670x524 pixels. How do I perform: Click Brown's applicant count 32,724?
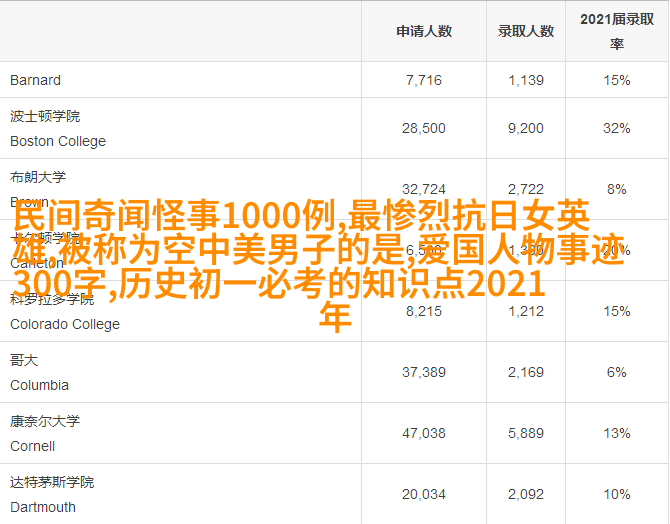click(424, 189)
